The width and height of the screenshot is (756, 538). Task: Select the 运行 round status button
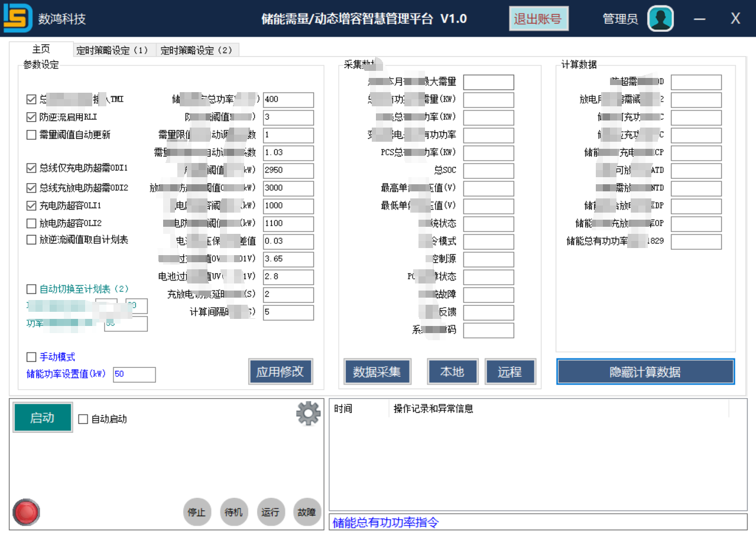[271, 512]
